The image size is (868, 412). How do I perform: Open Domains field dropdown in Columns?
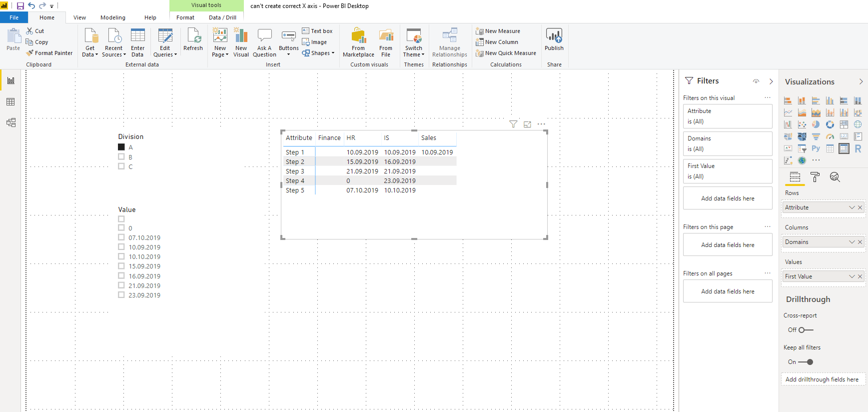[852, 242]
